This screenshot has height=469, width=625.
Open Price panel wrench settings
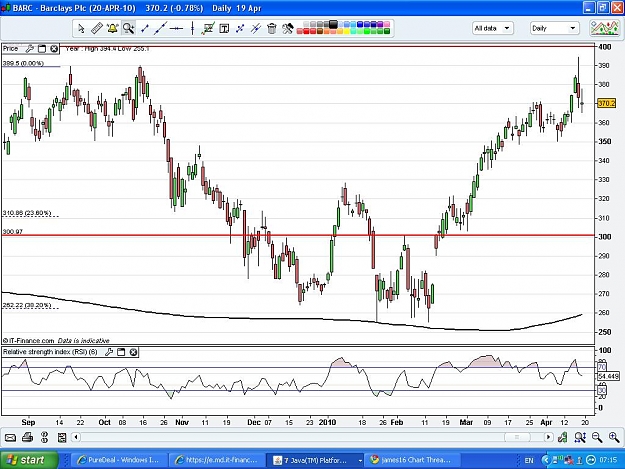coord(29,49)
